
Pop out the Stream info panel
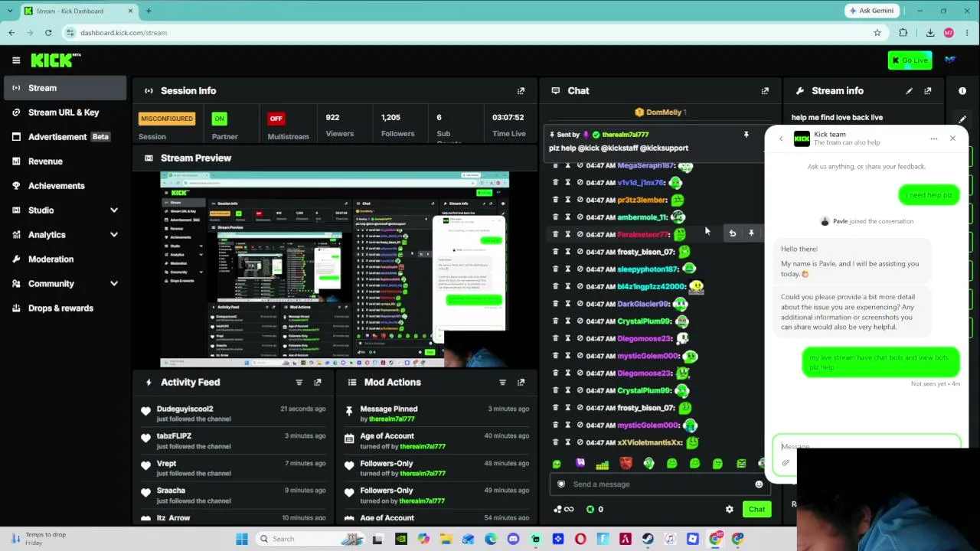pyautogui.click(x=927, y=91)
